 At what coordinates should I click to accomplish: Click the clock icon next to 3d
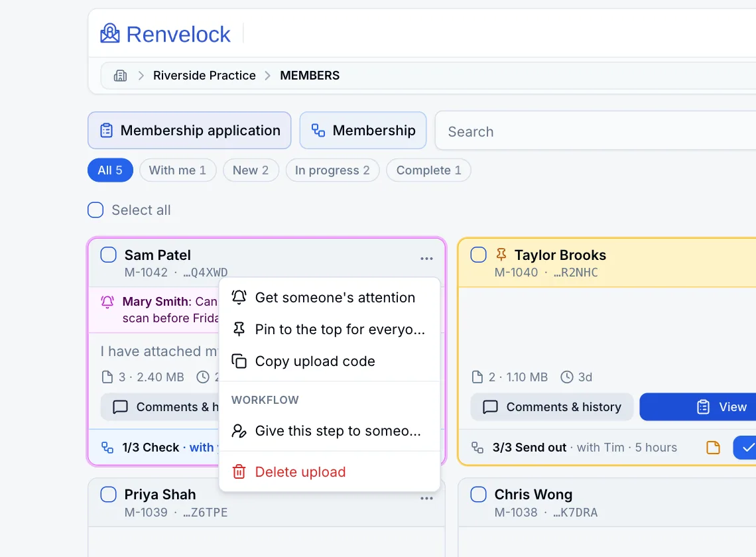point(566,377)
